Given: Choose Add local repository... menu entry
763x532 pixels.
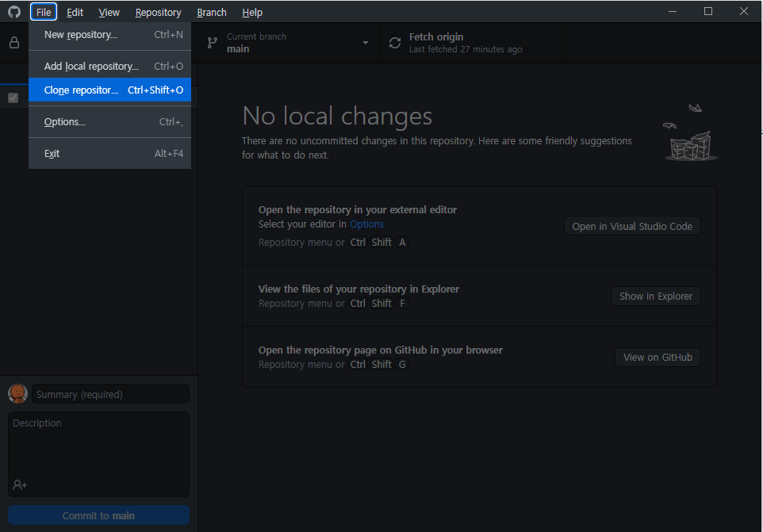Looking at the screenshot, I should click(110, 66).
